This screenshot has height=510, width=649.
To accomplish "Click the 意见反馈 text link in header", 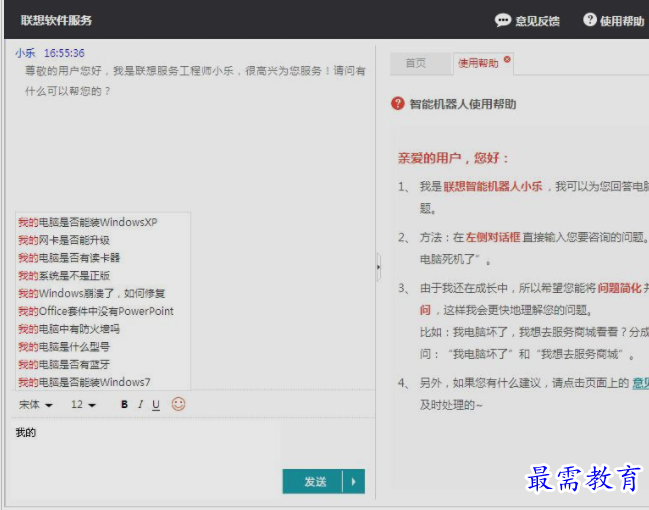I will click(537, 21).
